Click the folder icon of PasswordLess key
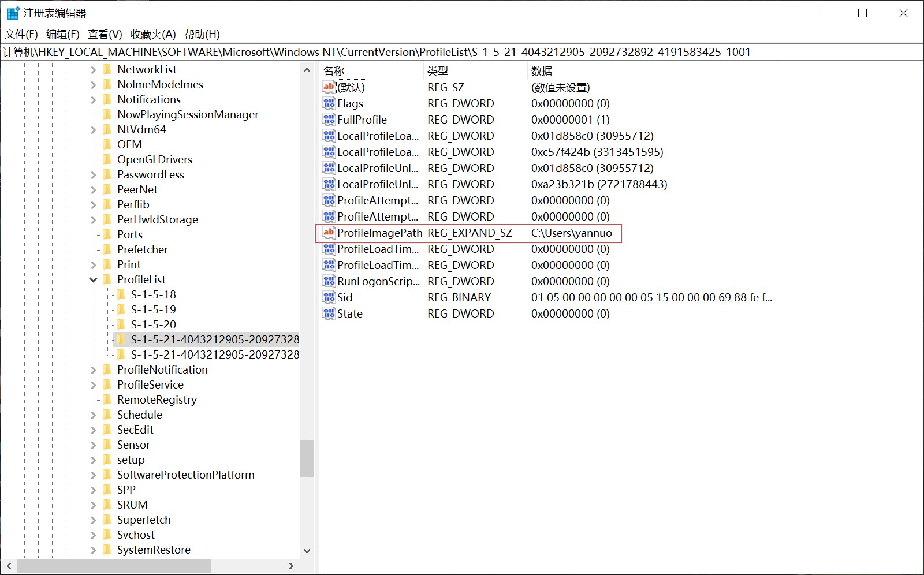The image size is (924, 575). [107, 174]
